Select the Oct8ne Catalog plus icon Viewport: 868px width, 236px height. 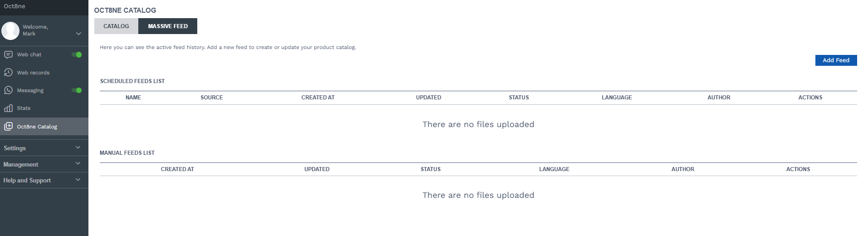pyautogui.click(x=8, y=127)
